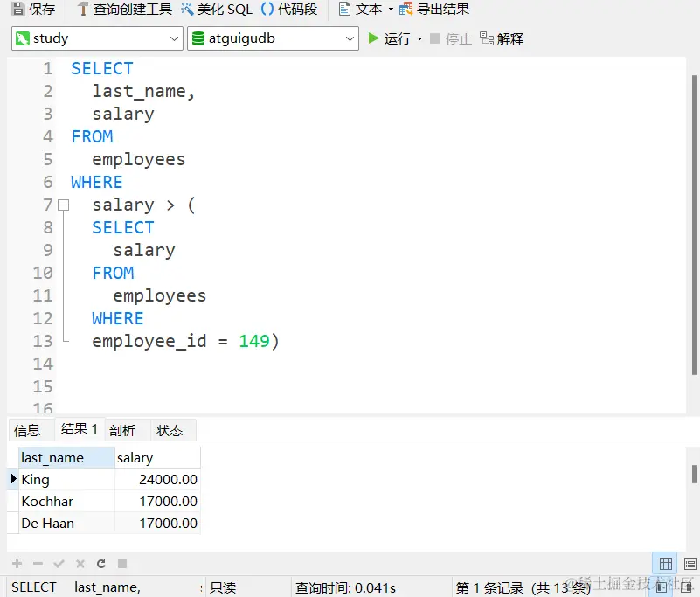Click the 导出结果 export results icon

coord(407,10)
